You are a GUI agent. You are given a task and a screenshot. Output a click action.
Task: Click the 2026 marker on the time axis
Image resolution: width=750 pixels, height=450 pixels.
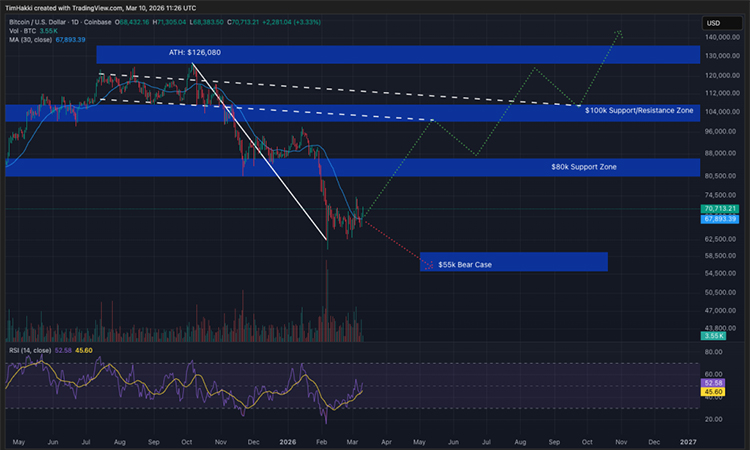tap(287, 440)
